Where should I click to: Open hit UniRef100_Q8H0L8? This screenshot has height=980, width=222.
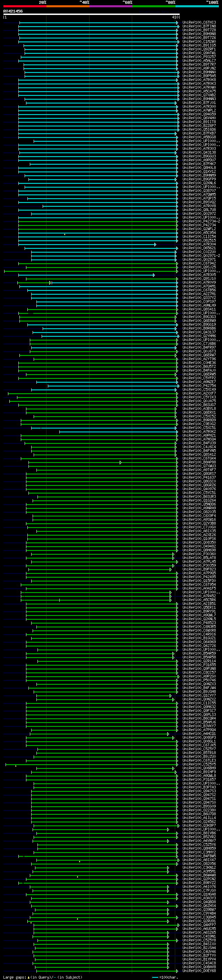pyautogui.click(x=199, y=168)
